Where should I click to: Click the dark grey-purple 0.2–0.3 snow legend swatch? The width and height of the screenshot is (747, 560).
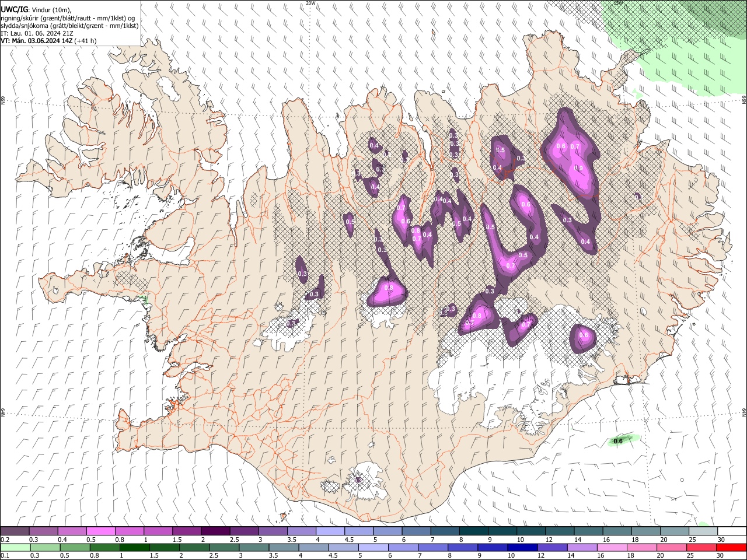pyautogui.click(x=15, y=531)
